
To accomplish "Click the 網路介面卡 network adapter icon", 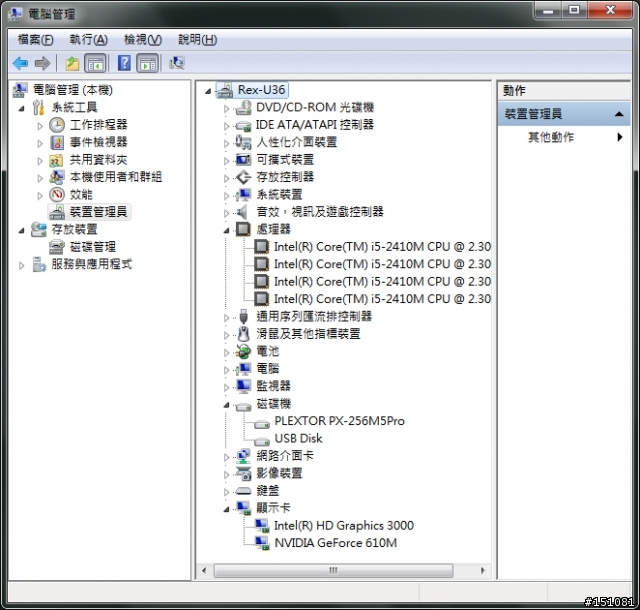I will coord(244,456).
